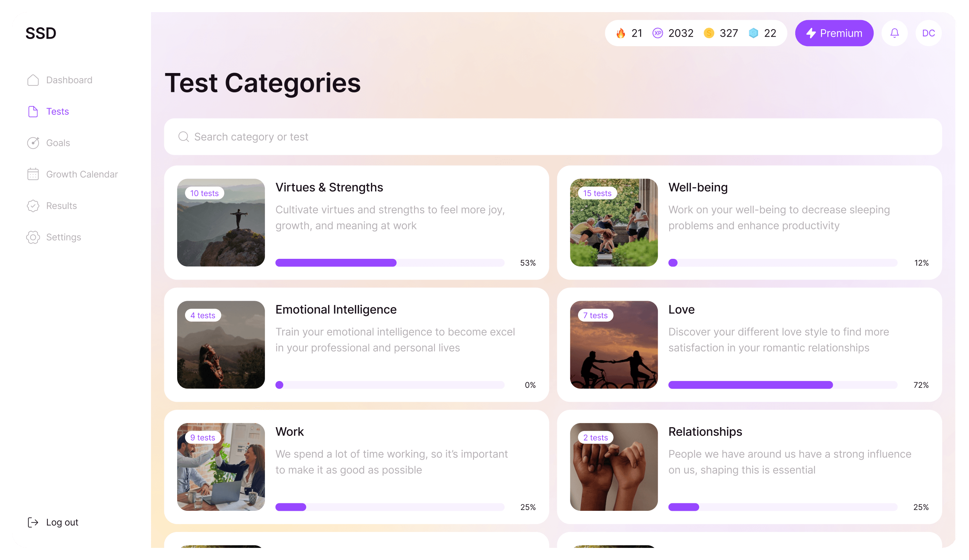Go to Dashboard in the sidebar
Image resolution: width=969 pixels, height=560 pixels.
[69, 80]
